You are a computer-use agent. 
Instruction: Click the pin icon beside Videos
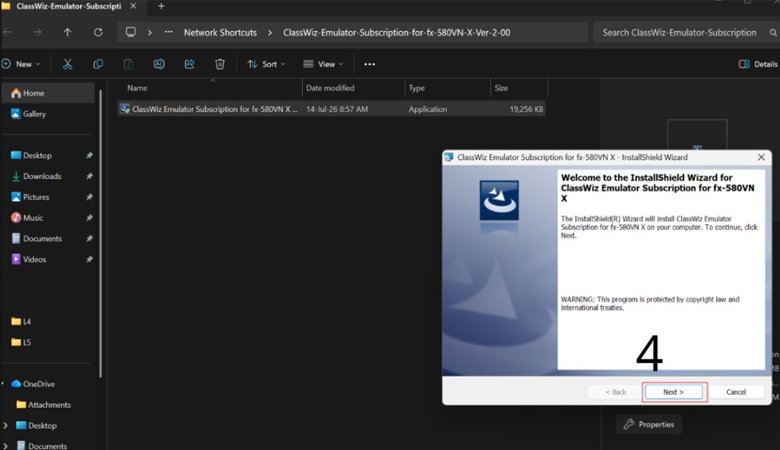89,260
